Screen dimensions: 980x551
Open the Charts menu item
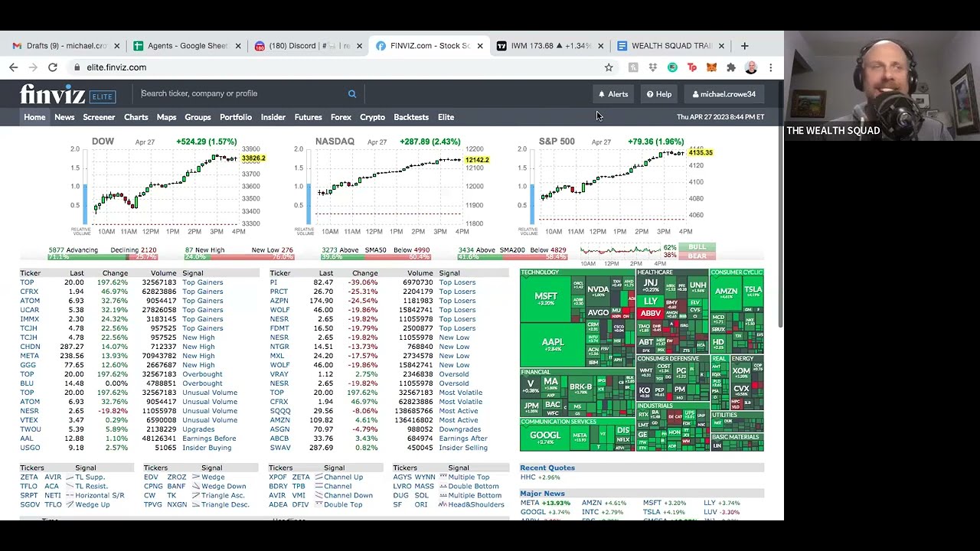pyautogui.click(x=136, y=117)
